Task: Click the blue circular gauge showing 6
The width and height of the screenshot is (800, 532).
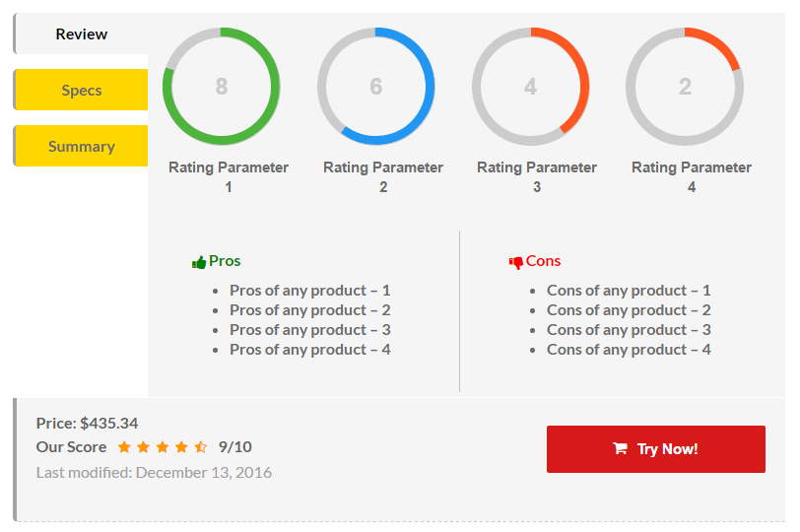Action: (x=376, y=87)
